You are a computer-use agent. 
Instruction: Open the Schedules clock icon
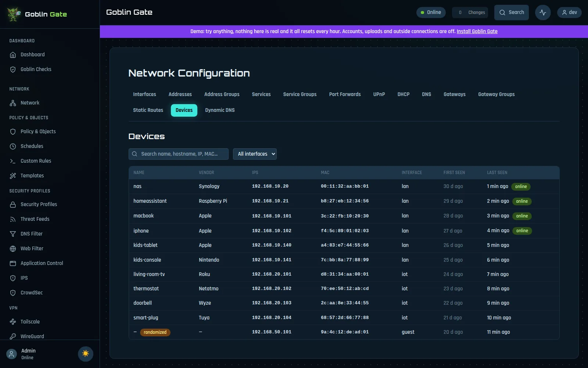[13, 146]
